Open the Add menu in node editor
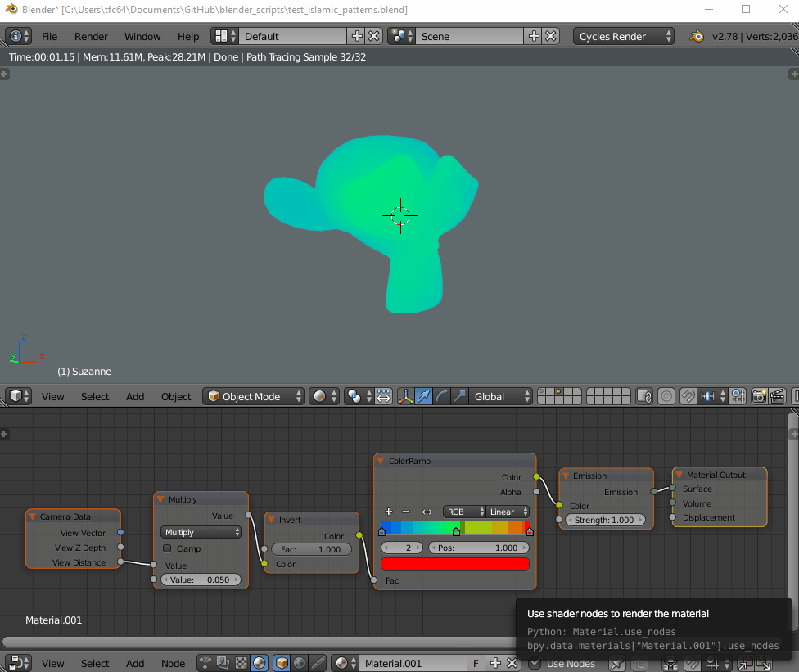The height and width of the screenshot is (672, 799). (134, 663)
